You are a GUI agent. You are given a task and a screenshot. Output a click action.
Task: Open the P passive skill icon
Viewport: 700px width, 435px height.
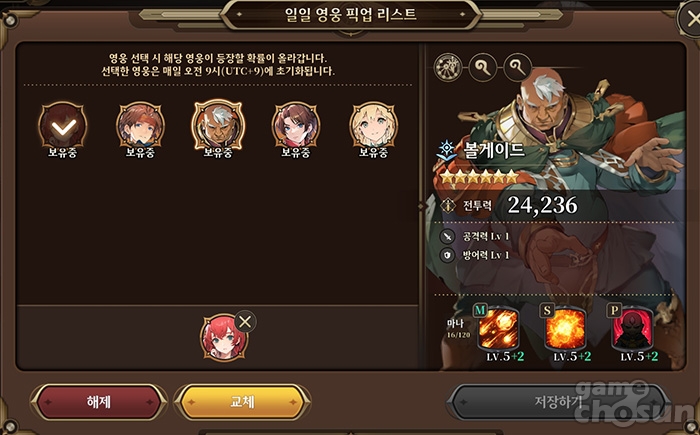click(632, 329)
